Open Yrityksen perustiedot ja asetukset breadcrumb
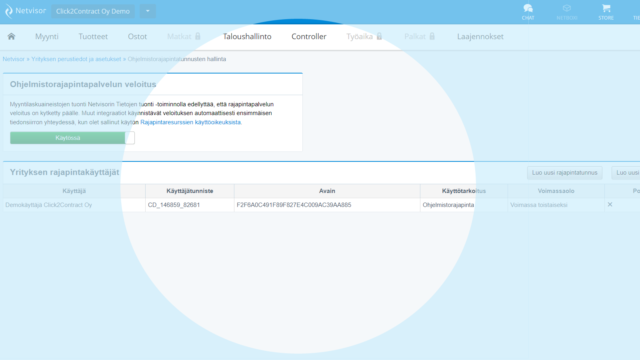The image size is (640, 360). coord(76,59)
